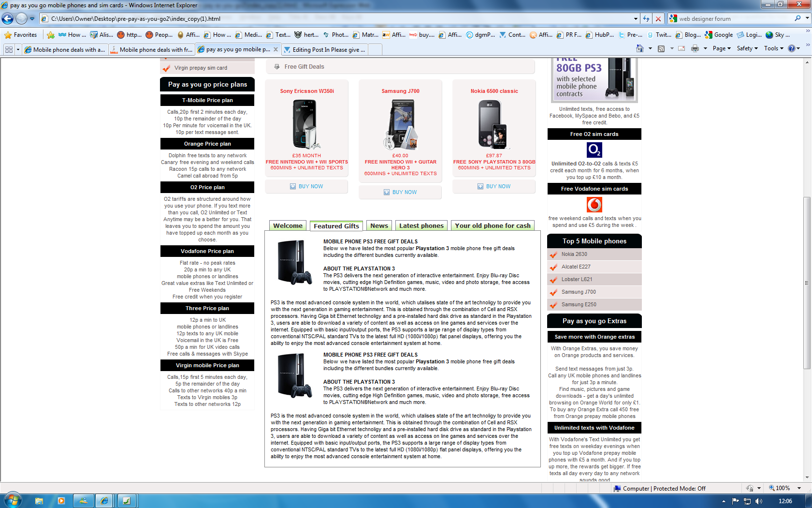Click the volume speaker tray icon
Image resolution: width=812 pixels, height=508 pixels.
point(758,501)
